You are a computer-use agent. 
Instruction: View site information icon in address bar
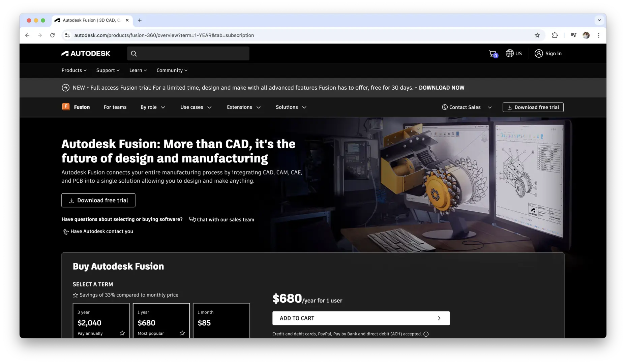[67, 35]
